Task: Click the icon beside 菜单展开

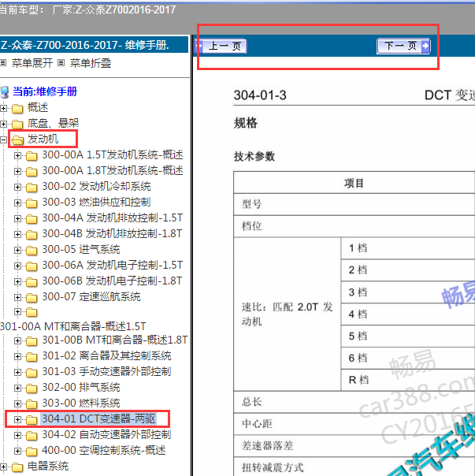Action: [x=3, y=63]
